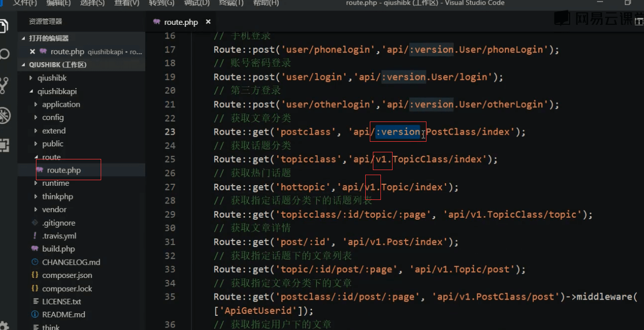Expand the public folder
The image size is (644, 330).
[x=53, y=144]
